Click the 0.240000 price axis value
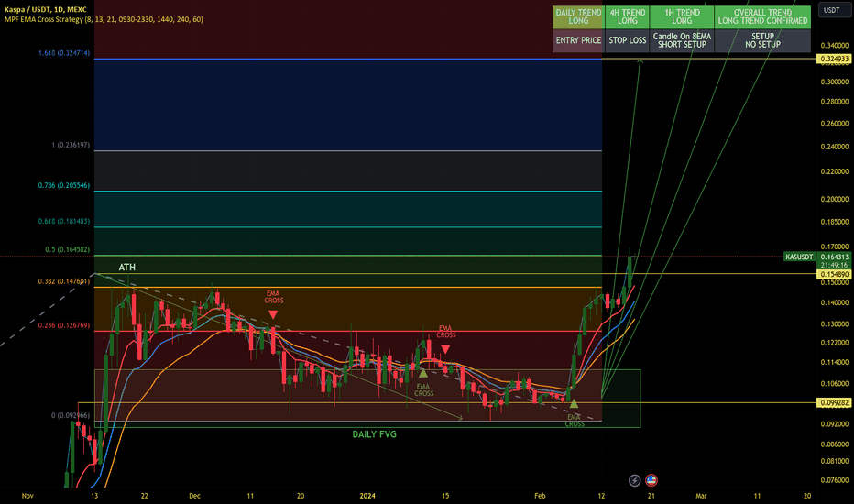The image size is (854, 504). (835, 147)
